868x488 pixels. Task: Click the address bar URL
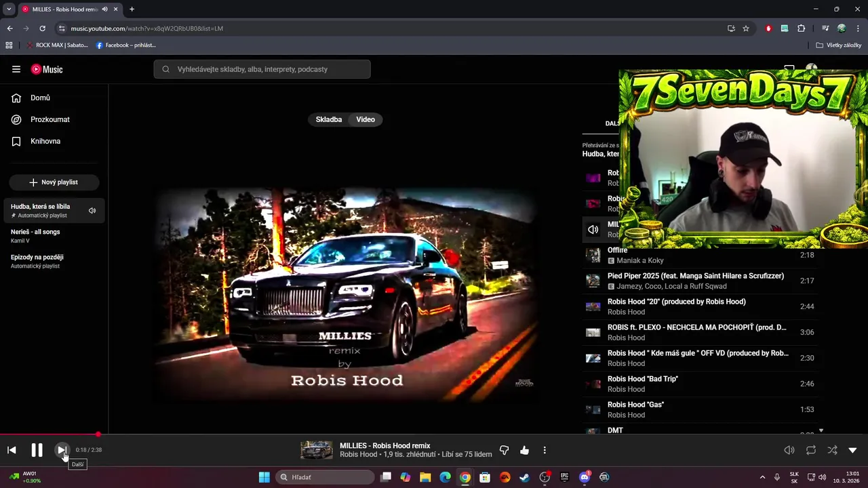147,28
